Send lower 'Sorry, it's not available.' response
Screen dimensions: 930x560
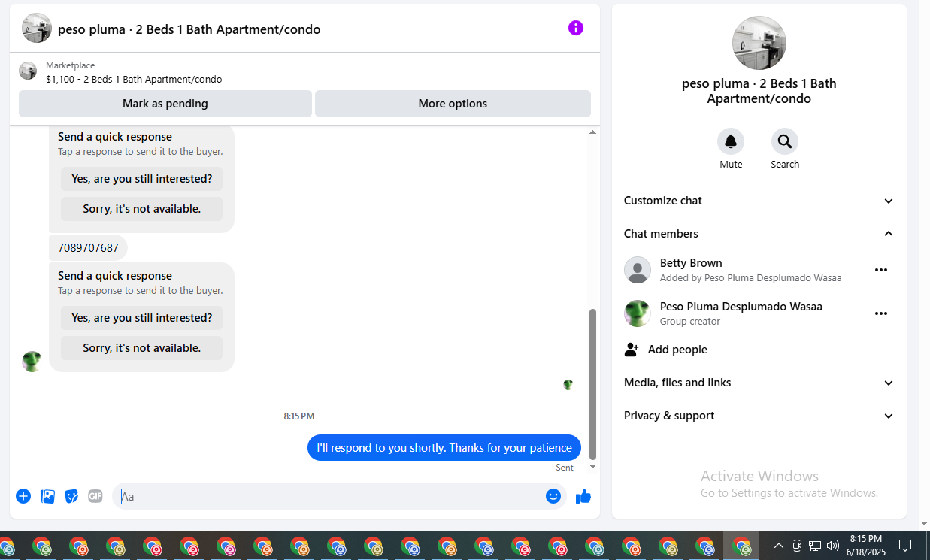click(142, 348)
